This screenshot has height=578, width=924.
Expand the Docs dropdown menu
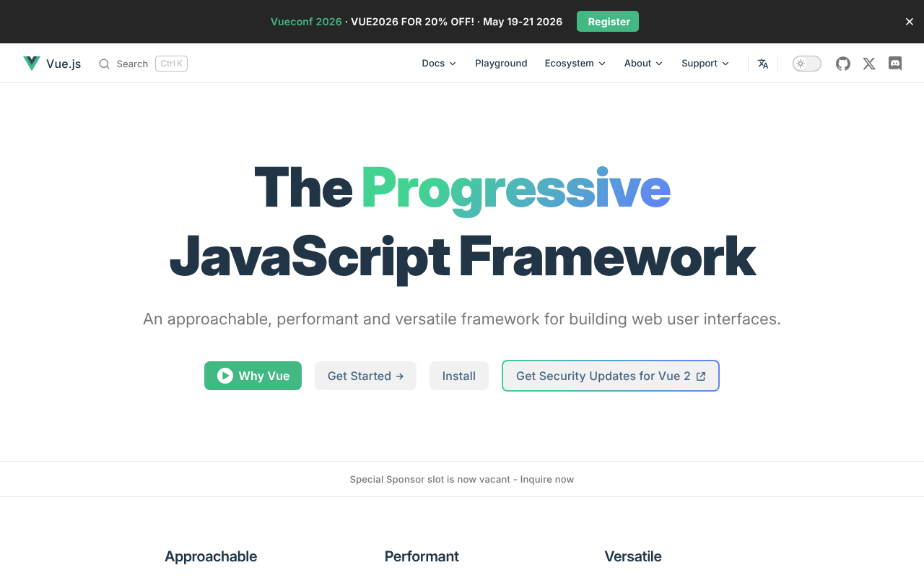click(439, 64)
